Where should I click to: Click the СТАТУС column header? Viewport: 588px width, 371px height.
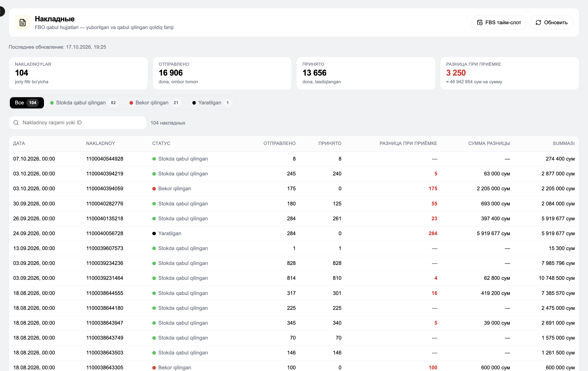tap(161, 144)
